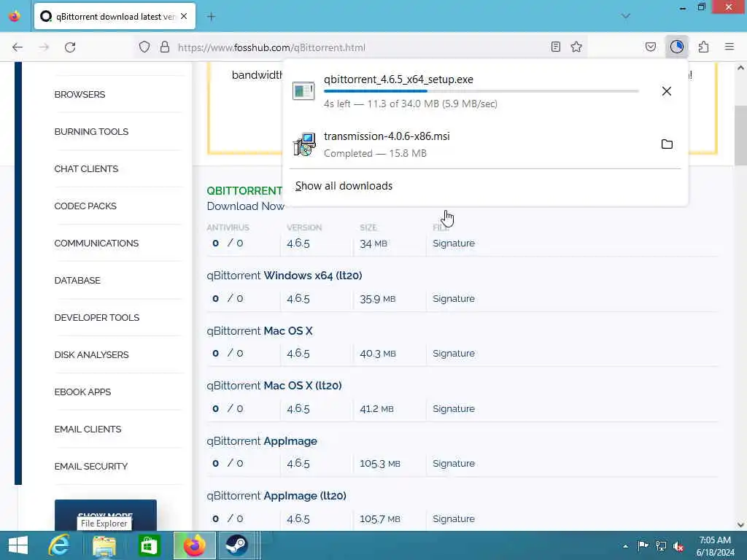Image resolution: width=747 pixels, height=560 pixels.
Task: Open Microsoft Store from taskbar
Action: tap(149, 545)
